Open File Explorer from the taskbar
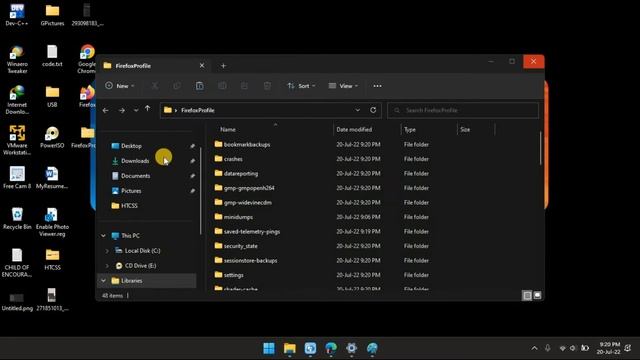 pos(290,348)
